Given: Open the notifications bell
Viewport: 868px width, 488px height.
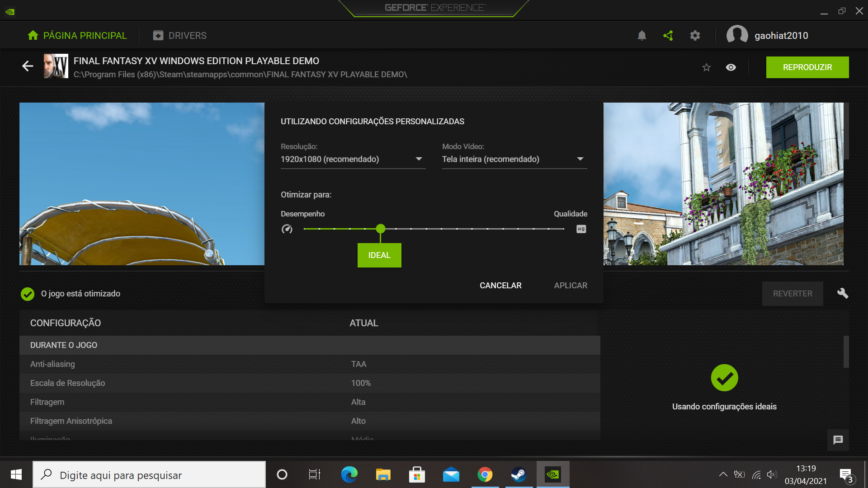Looking at the screenshot, I should 642,35.
